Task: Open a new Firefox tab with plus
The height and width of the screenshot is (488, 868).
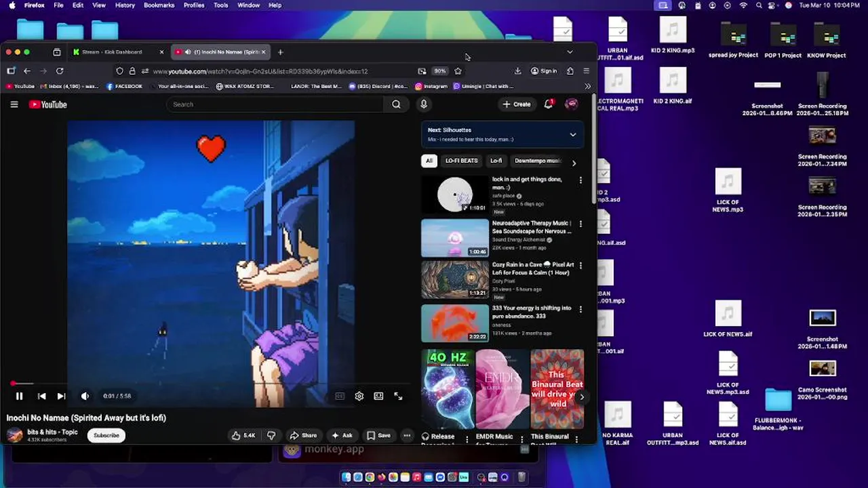Action: (280, 52)
